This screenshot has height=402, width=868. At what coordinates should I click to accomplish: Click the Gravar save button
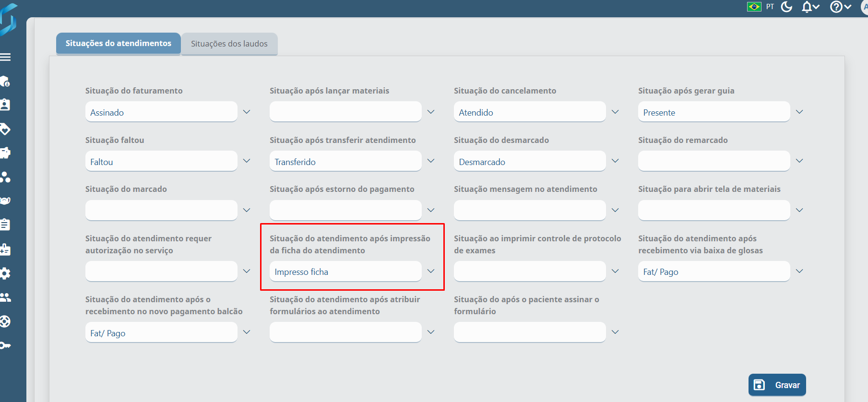[x=777, y=385]
